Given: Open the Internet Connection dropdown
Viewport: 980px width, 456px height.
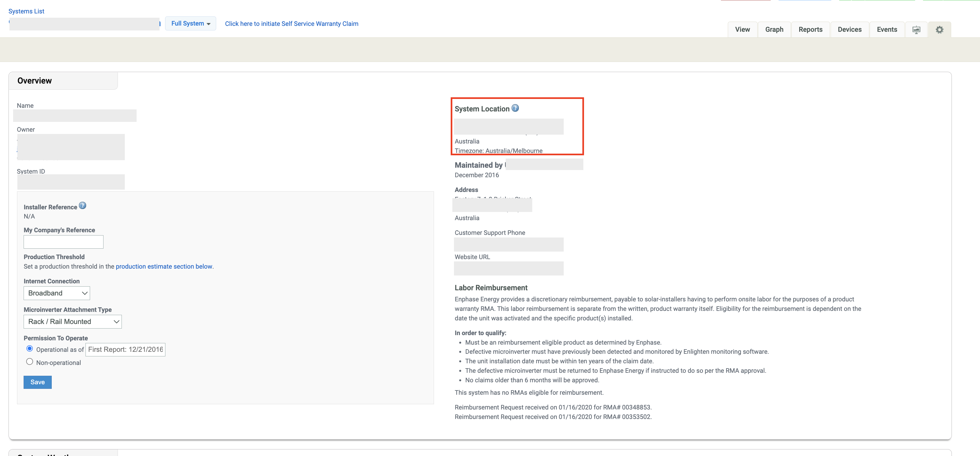Looking at the screenshot, I should 56,293.
